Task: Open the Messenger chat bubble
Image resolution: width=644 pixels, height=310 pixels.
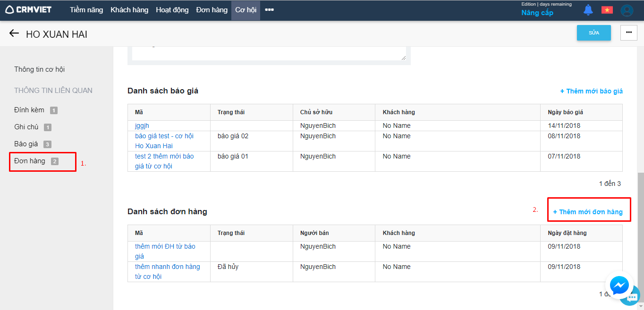Action: pos(619,285)
